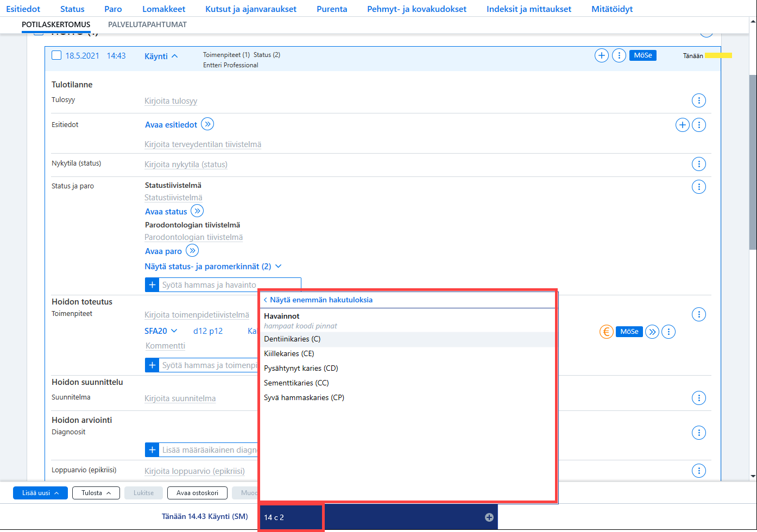Switch to the PALVELUTAPAHTUMAT tab
The image size is (757, 532).
point(147,24)
